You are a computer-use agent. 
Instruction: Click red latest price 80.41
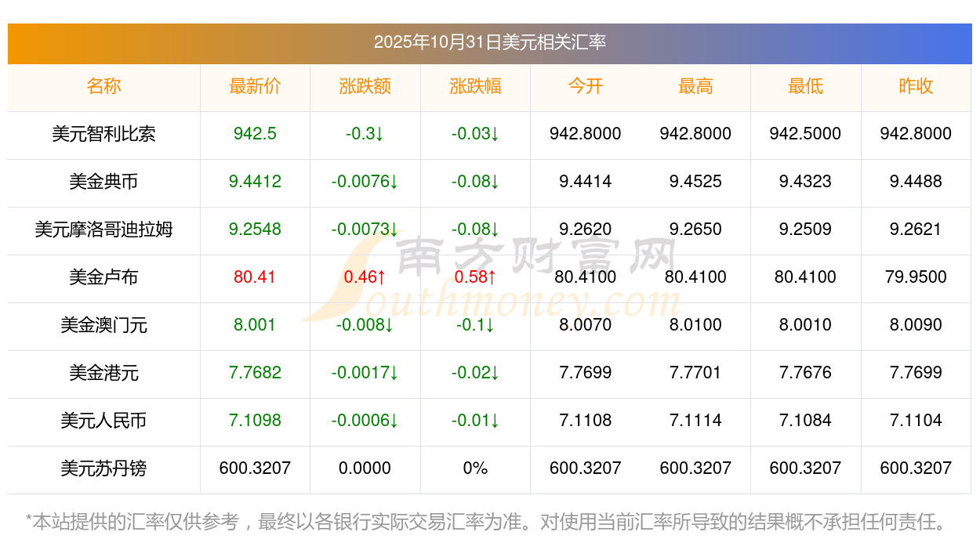(x=255, y=277)
